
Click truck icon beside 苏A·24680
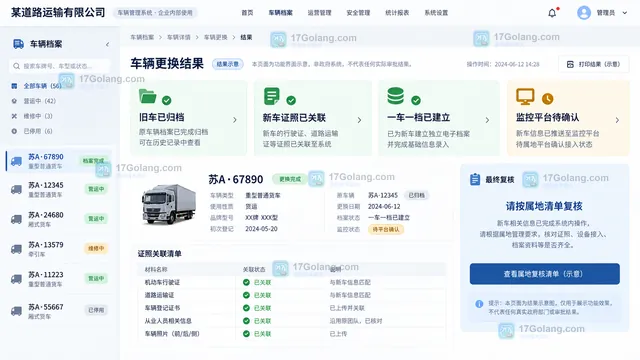[x=16, y=219]
